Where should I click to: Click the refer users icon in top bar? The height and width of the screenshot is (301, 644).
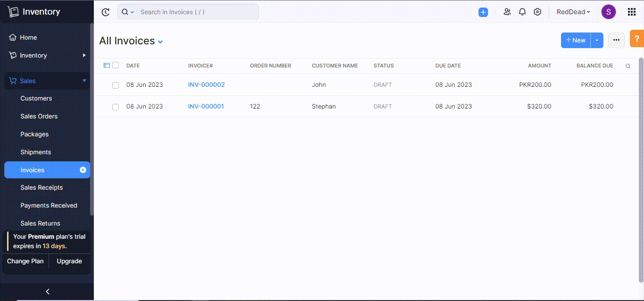pos(507,12)
